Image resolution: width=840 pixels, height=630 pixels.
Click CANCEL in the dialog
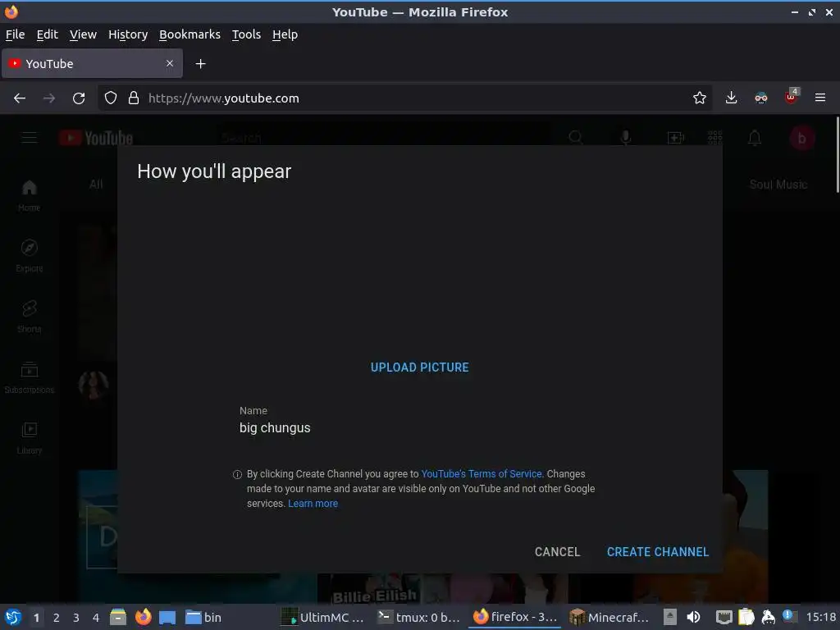tap(557, 552)
